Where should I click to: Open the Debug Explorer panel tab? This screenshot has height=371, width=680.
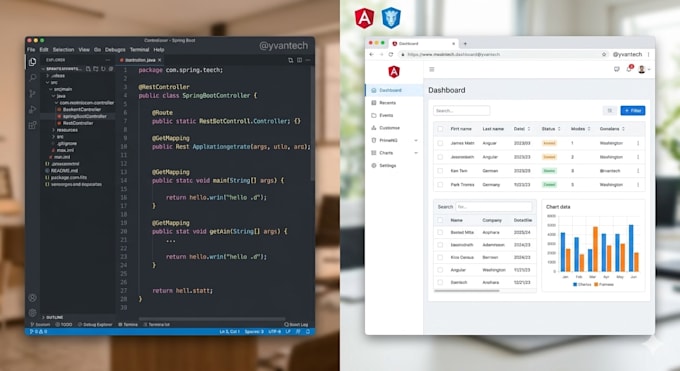pyautogui.click(x=95, y=325)
